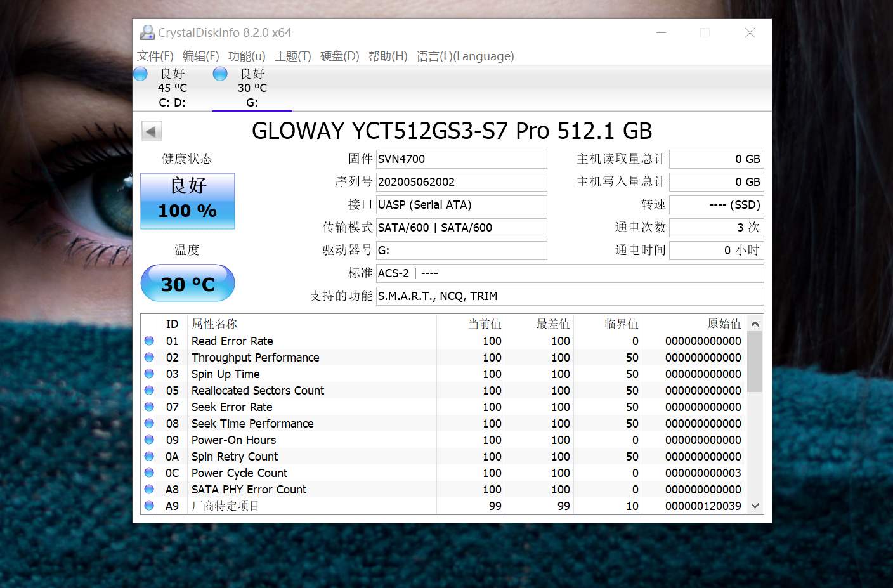Viewport: 893px width, 588px height.
Task: Click the CrystalDiskInfo app icon in title bar
Action: tap(147, 32)
